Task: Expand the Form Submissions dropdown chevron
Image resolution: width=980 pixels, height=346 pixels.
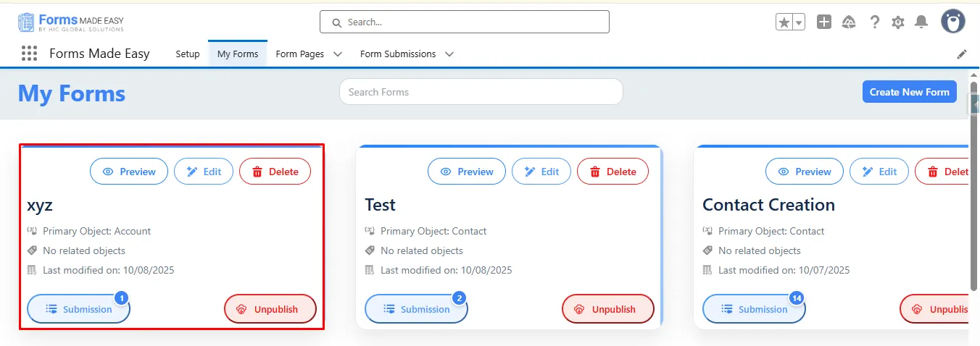Action: 449,54
